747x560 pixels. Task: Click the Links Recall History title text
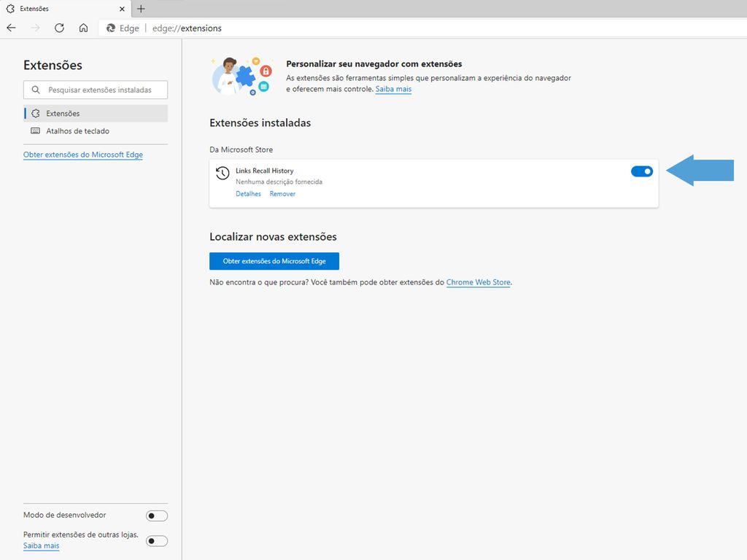(x=264, y=171)
